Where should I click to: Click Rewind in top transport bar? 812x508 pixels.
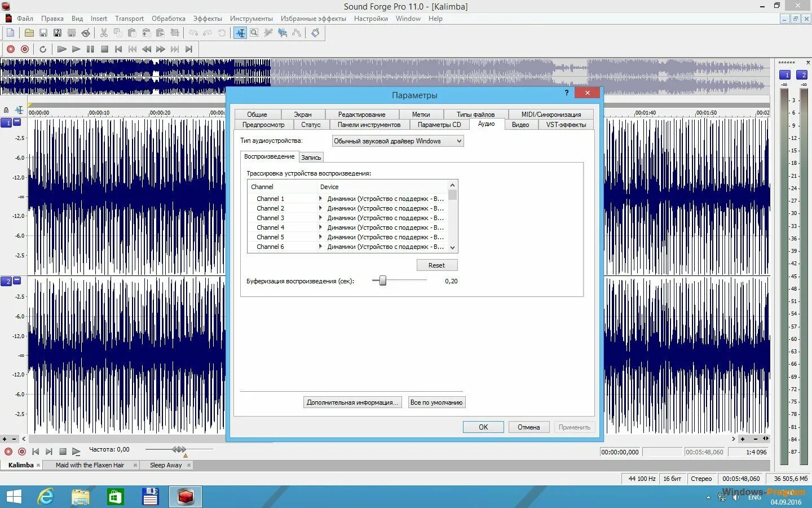click(147, 49)
